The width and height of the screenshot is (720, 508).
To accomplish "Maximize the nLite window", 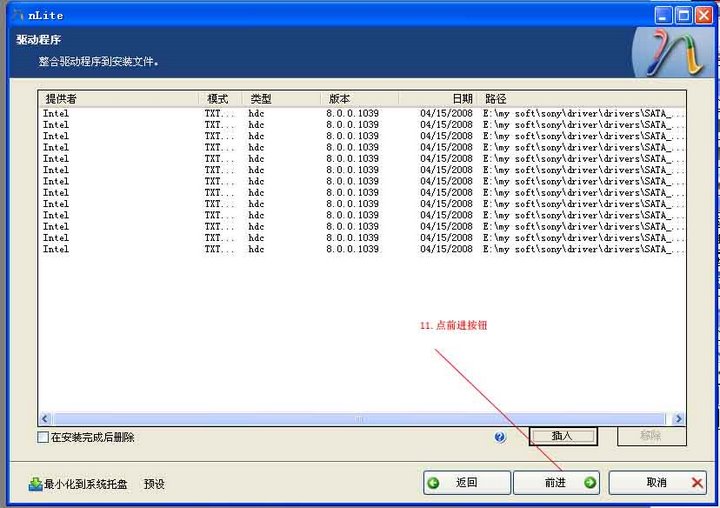I will [x=683, y=15].
